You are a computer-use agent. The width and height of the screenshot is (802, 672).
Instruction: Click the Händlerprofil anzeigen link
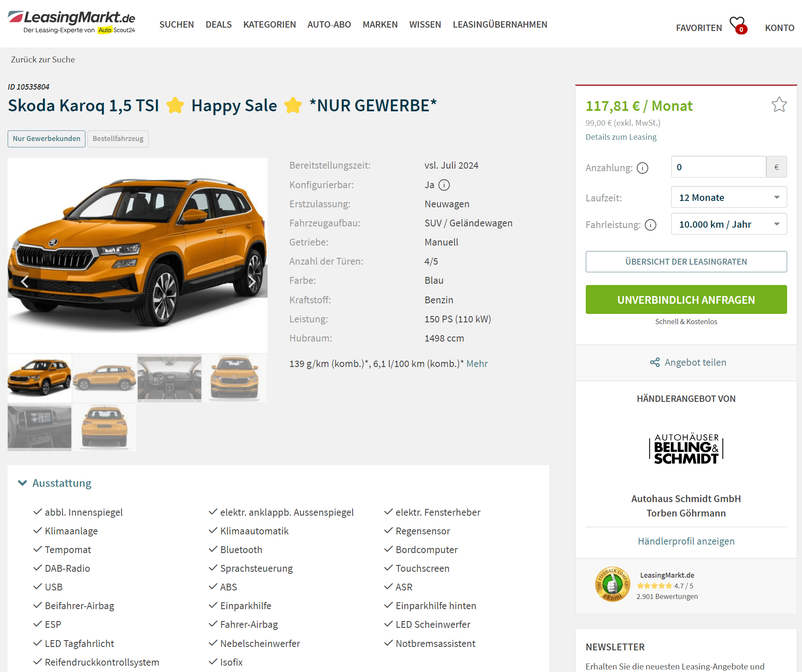click(x=686, y=541)
